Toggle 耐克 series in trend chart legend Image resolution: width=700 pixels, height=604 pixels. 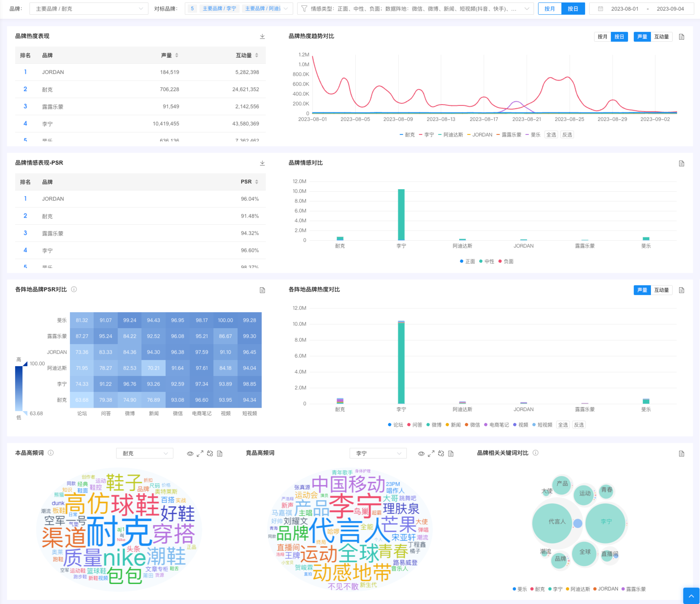tap(407, 135)
